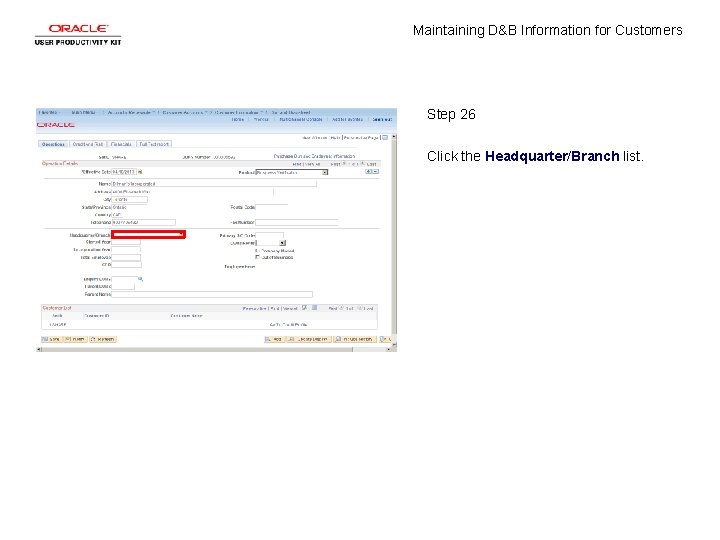This screenshot has width=720, height=540.
Task: Click the Save button
Action: [x=51, y=339]
